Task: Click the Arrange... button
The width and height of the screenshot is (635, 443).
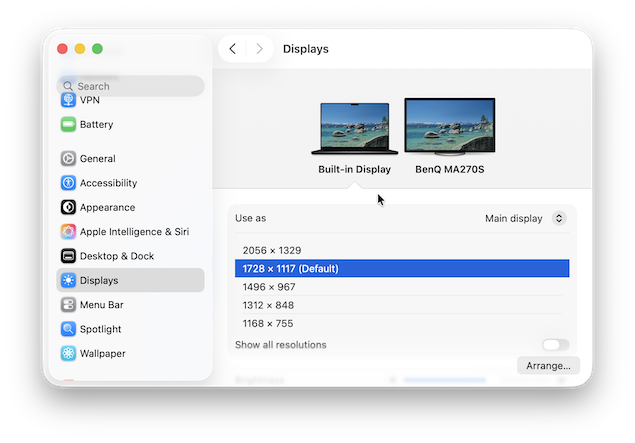Action: (548, 366)
